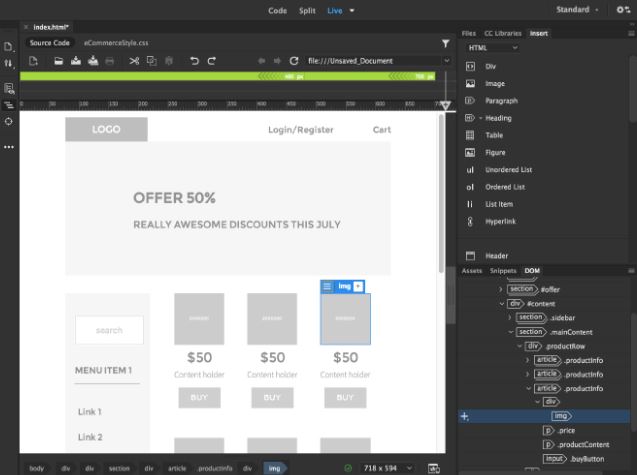Click the Copy icon in toolbar

point(152,61)
